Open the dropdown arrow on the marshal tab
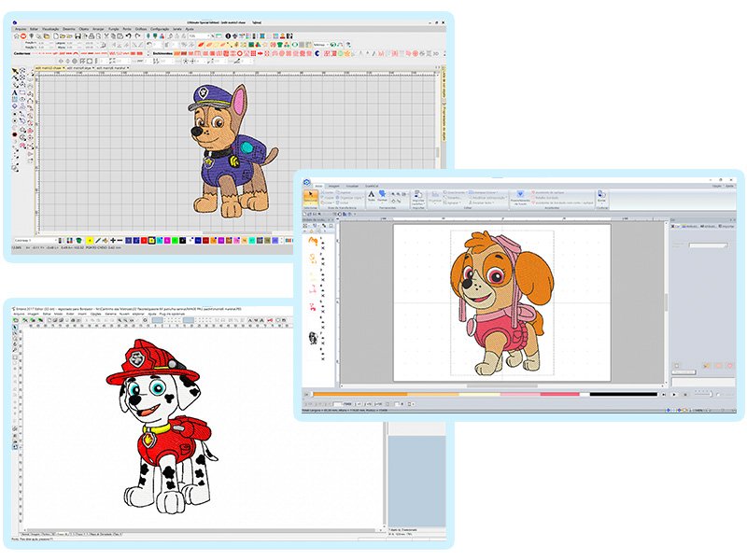Image resolution: width=747 pixels, height=560 pixels. coord(128,68)
